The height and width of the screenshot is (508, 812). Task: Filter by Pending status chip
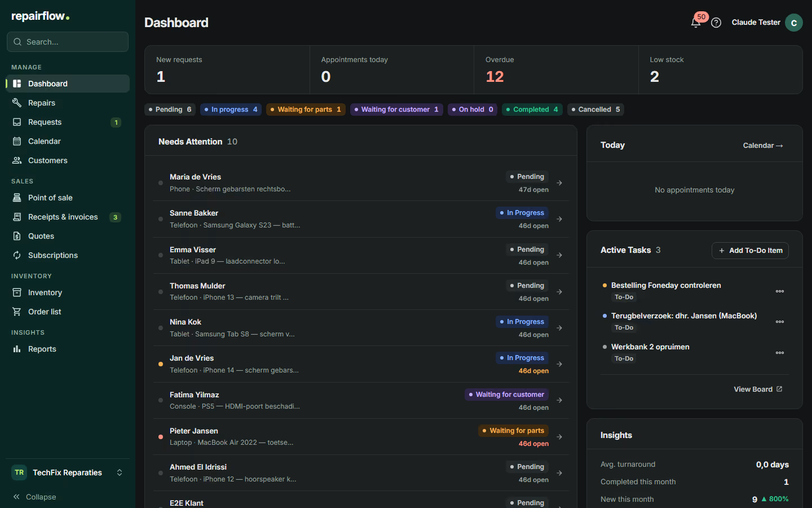coord(170,110)
